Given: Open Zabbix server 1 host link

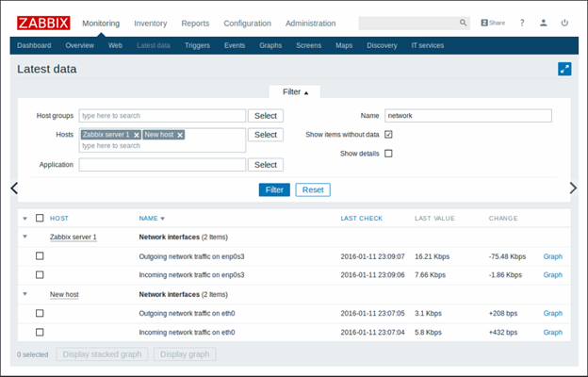Looking at the screenshot, I should point(73,238).
